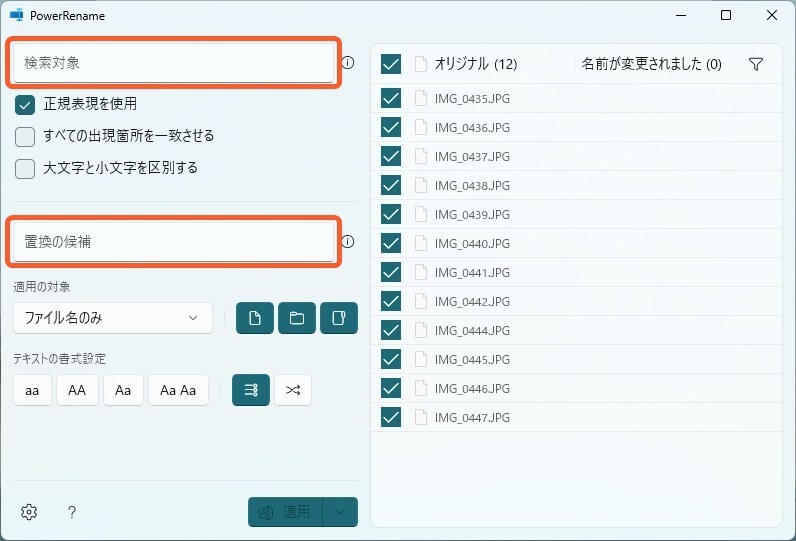Screen dimensions: 796x541
Task: Uncheck the IMG_0444.JPG checkbox
Action: (x=391, y=330)
